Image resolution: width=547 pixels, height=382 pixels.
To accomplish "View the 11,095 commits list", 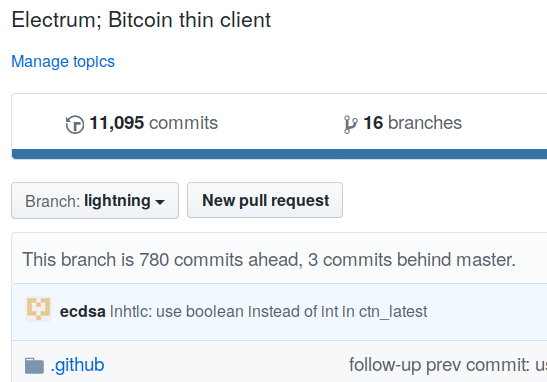I will tap(142, 123).
